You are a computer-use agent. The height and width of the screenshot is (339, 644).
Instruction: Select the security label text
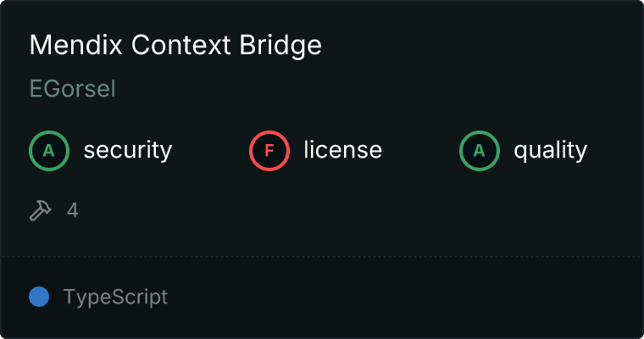[127, 151]
